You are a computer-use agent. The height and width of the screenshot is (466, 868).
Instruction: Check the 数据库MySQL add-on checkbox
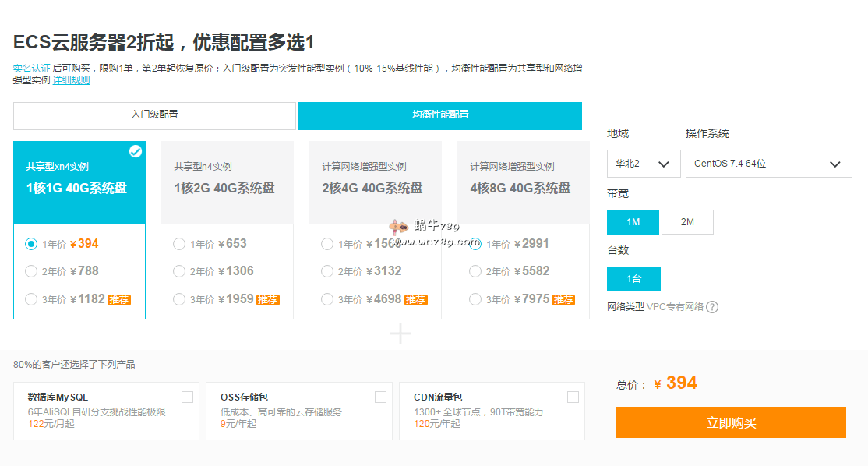pos(187,397)
